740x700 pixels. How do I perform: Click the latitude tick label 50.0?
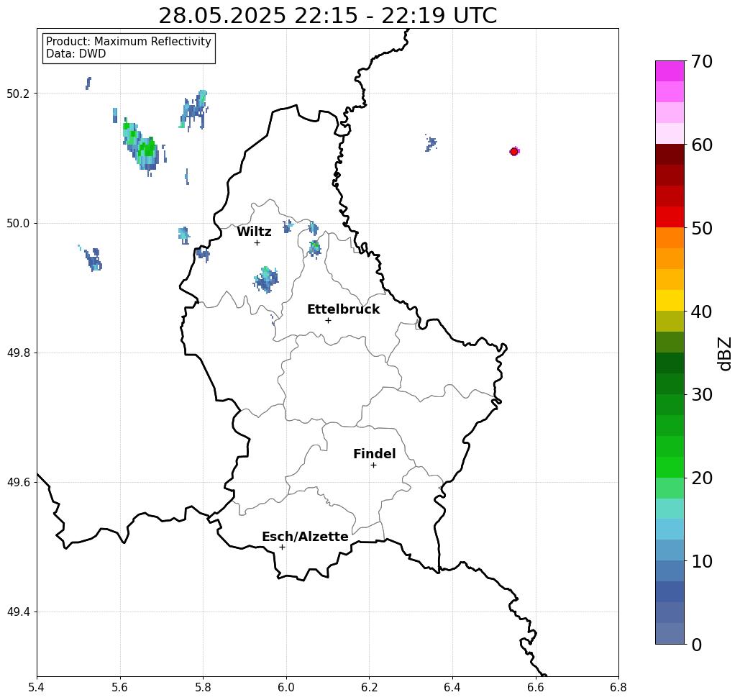[x=18, y=223]
